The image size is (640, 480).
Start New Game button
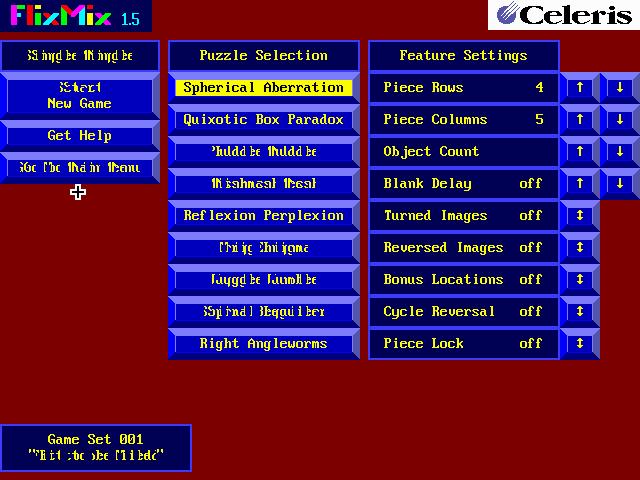(80, 96)
